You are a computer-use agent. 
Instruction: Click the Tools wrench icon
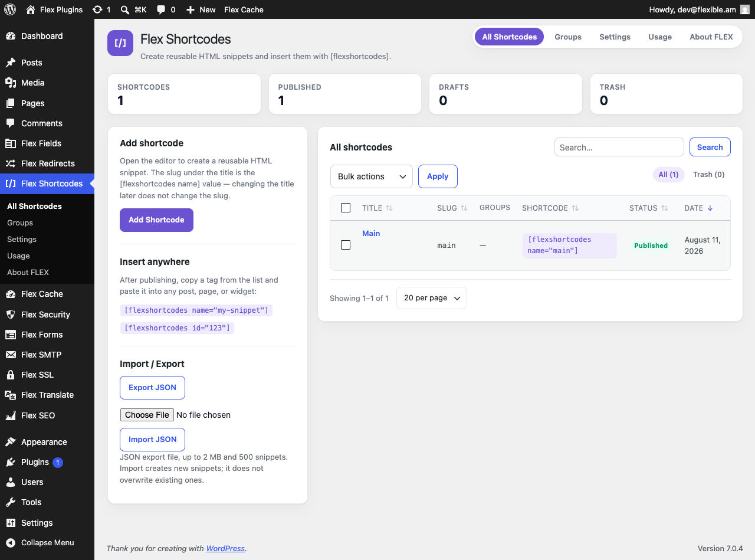pos(11,502)
